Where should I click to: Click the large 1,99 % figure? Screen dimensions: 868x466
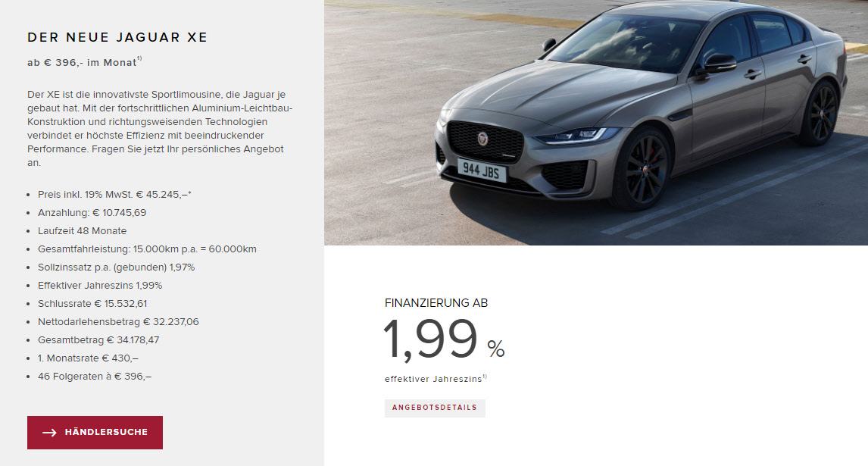pyautogui.click(x=444, y=339)
